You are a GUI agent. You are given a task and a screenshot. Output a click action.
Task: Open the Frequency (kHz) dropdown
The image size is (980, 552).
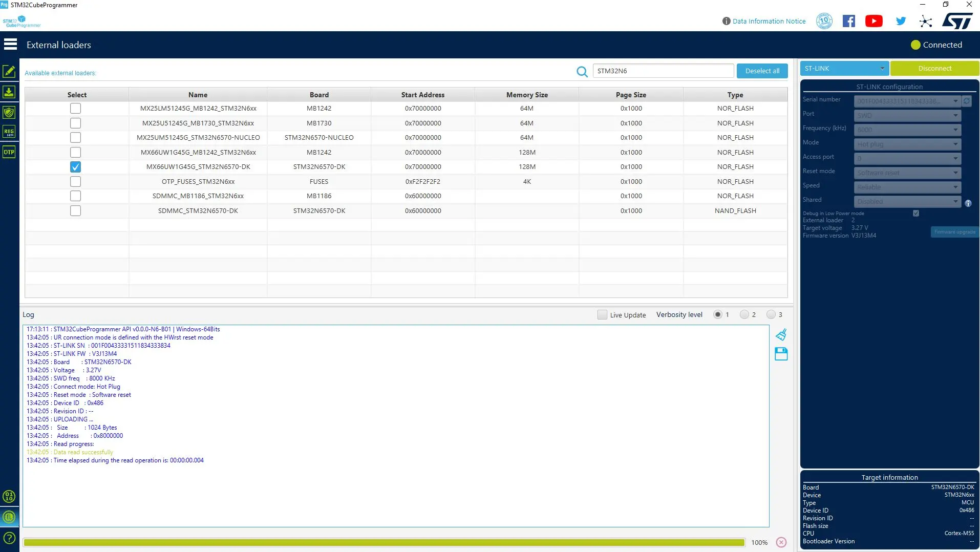907,130
